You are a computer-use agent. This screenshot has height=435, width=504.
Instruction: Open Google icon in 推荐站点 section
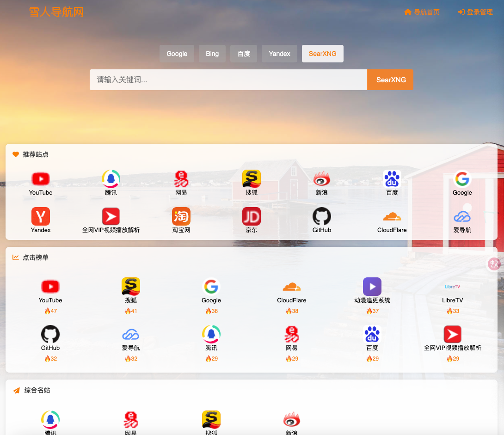(462, 179)
